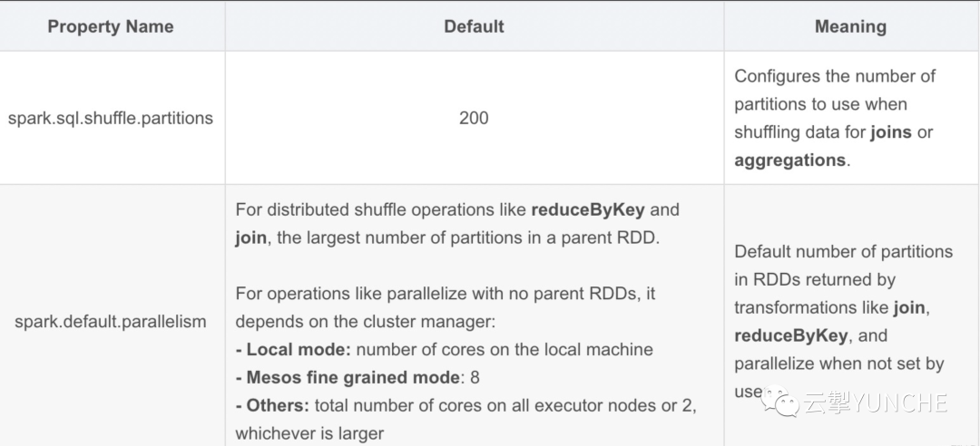Click the 'Default number of partitions' text
Screen dimensions: 980x446
843,251
